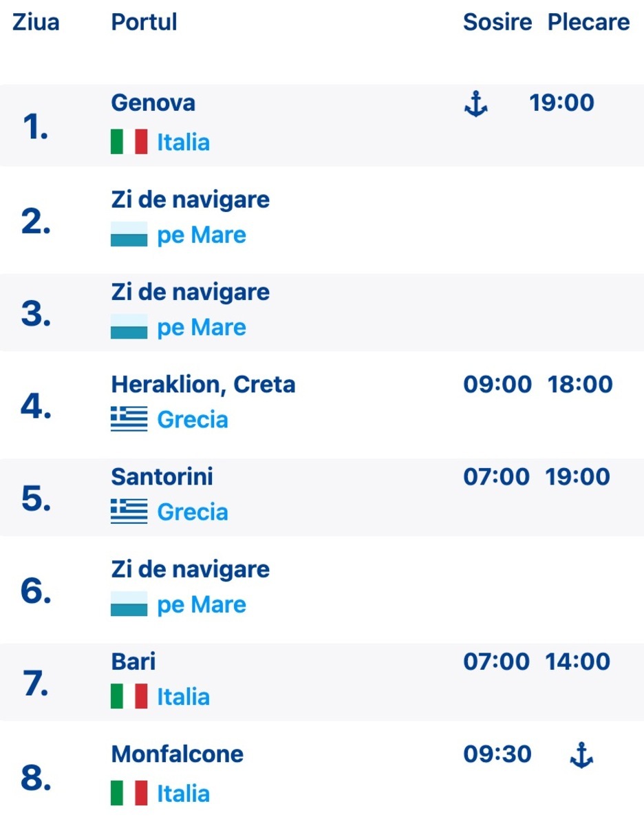Select the Santorini port name
The width and height of the screenshot is (644, 826).
point(162,476)
